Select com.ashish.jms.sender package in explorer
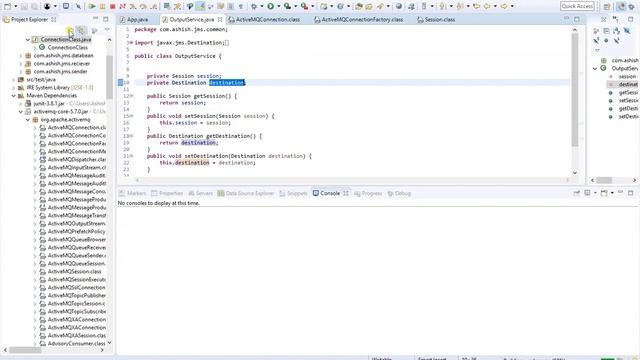 [60, 71]
